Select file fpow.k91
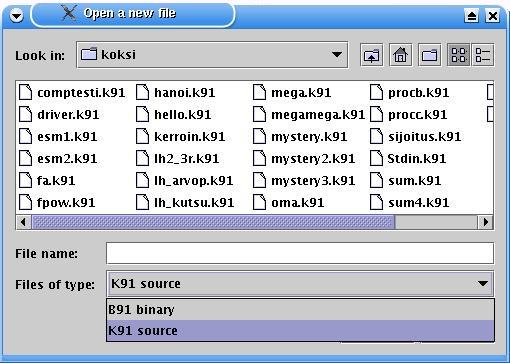 click(x=57, y=202)
